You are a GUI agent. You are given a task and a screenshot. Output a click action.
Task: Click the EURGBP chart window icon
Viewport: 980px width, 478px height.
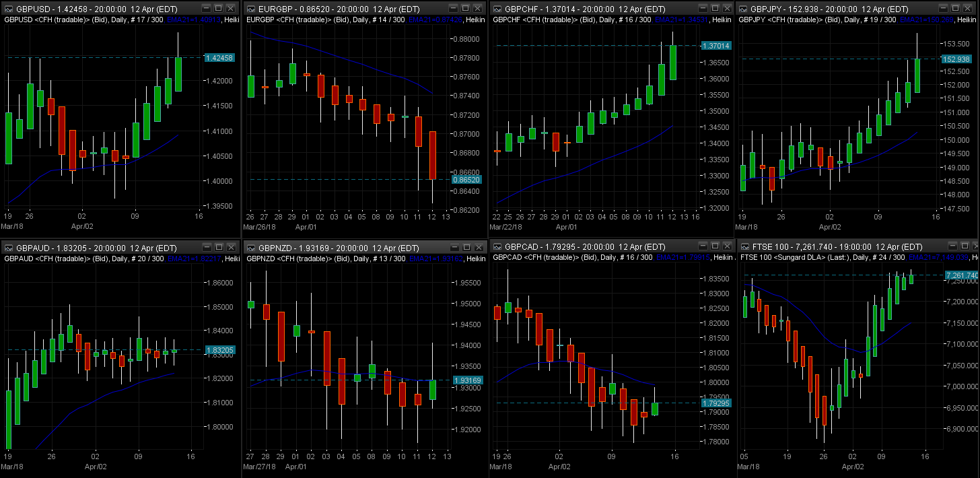click(251, 9)
